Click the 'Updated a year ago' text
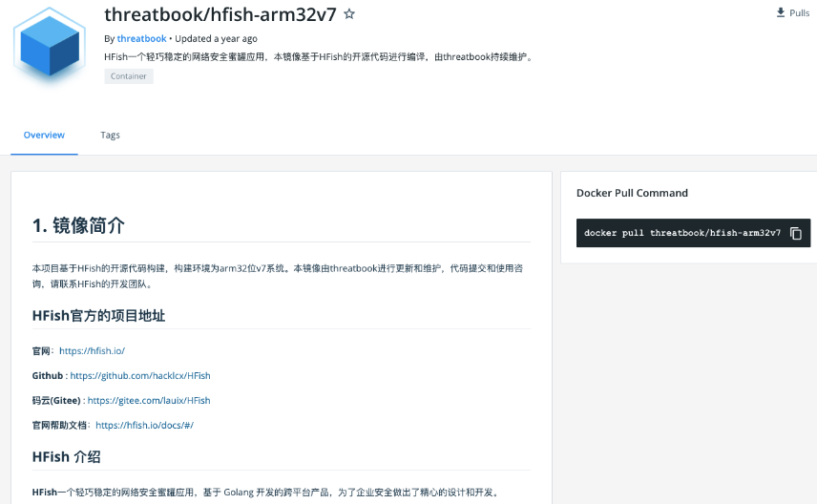This screenshot has height=504, width=817. click(216, 38)
